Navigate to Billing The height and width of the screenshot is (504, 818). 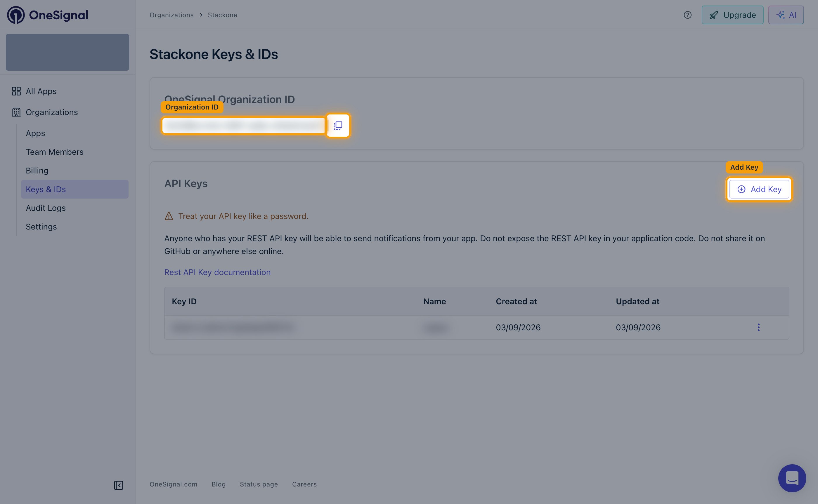[37, 170]
